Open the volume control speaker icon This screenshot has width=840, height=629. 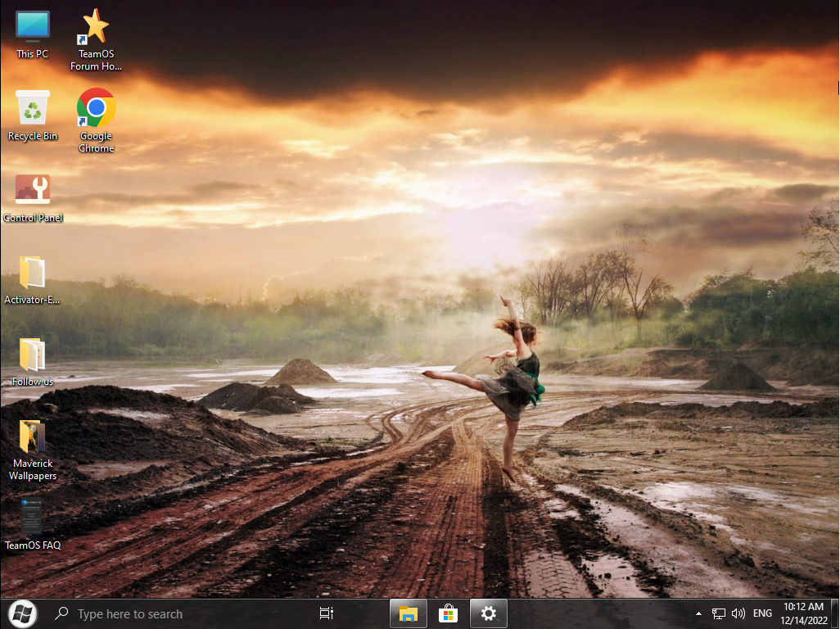tap(738, 613)
